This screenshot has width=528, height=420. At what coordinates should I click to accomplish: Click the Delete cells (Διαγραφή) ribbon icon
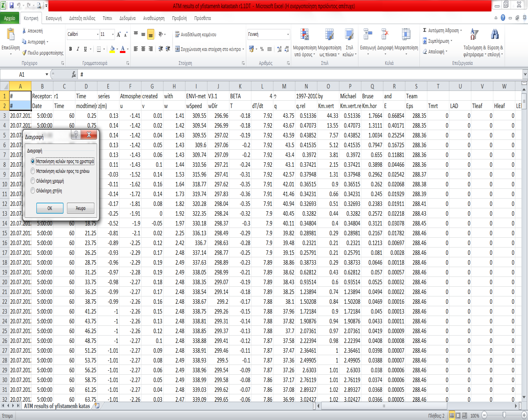(x=385, y=35)
